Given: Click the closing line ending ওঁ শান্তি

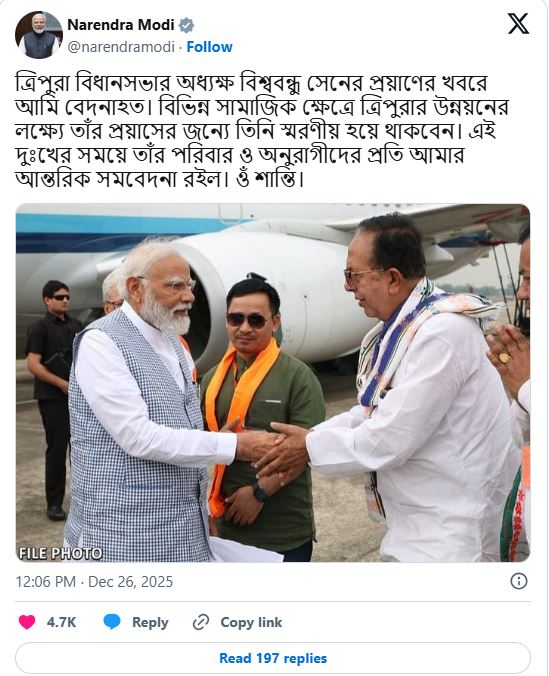Looking at the screenshot, I should point(160,179).
